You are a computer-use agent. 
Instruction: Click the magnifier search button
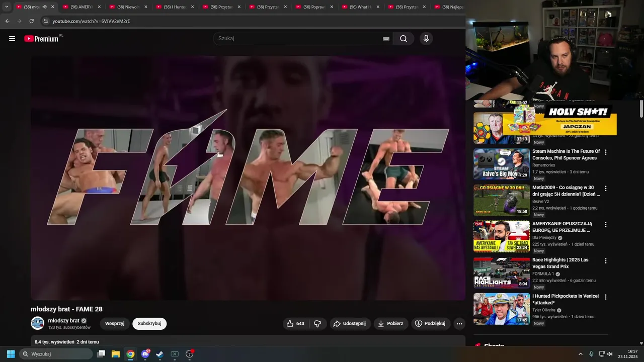[x=404, y=39]
